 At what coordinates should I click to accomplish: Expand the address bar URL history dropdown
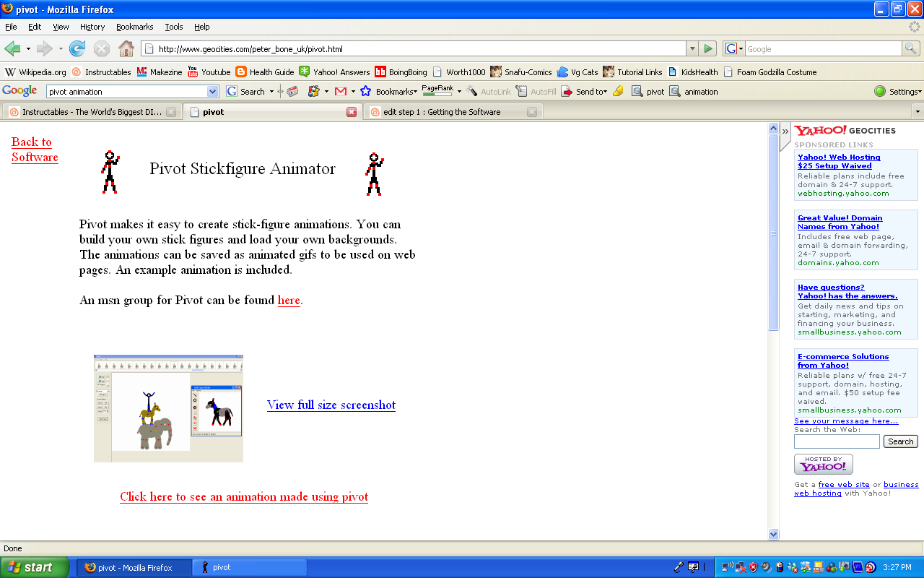pos(692,49)
